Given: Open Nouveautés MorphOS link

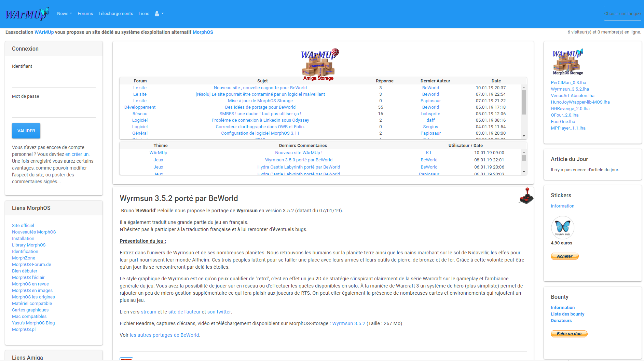Looking at the screenshot, I should 34,232.
